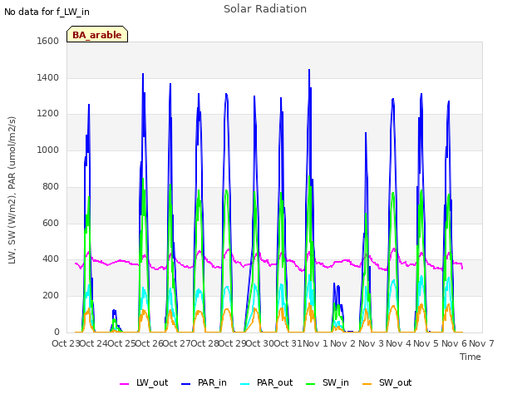Click the 200 y-axis tick label
The width and height of the screenshot is (532, 399).
pyautogui.click(x=51, y=296)
